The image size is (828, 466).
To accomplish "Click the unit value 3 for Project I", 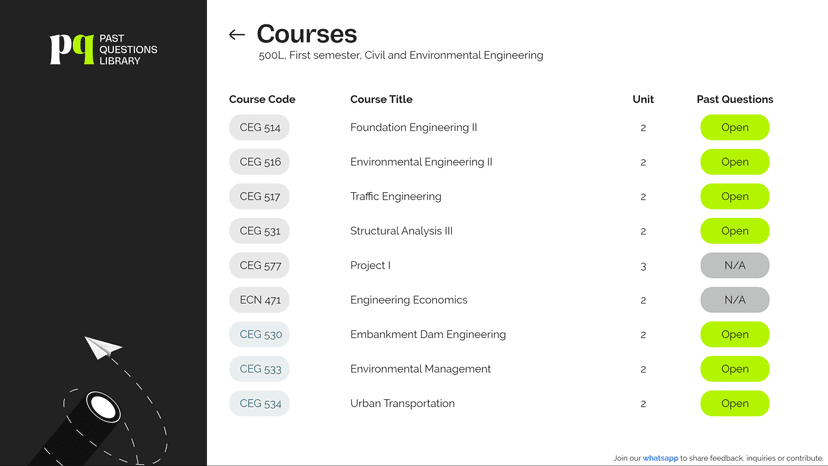I will [x=643, y=266].
